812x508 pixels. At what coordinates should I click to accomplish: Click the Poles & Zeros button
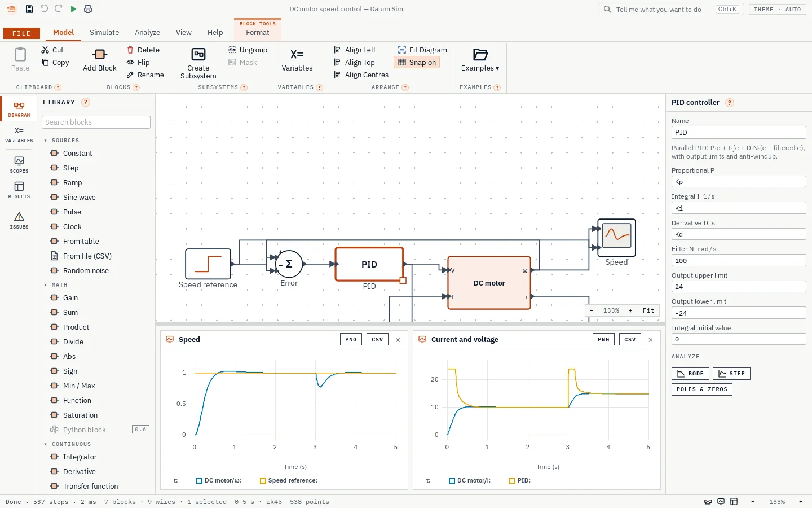pyautogui.click(x=701, y=389)
